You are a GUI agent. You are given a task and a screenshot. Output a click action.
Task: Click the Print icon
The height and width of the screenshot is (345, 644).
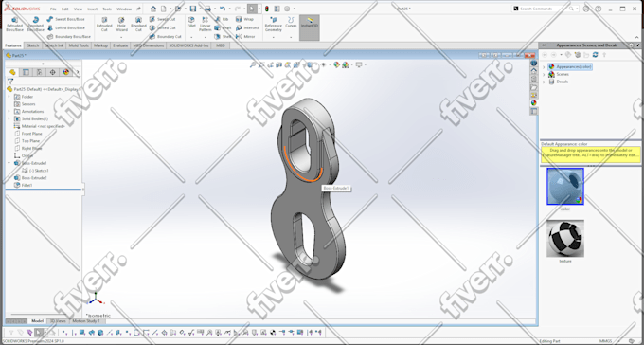207,9
